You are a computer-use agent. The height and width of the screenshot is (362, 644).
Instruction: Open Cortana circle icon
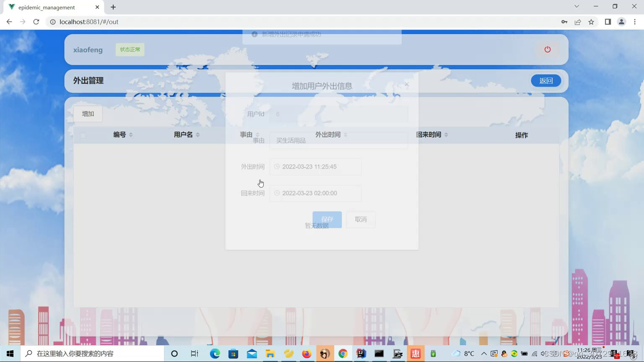(x=174, y=354)
